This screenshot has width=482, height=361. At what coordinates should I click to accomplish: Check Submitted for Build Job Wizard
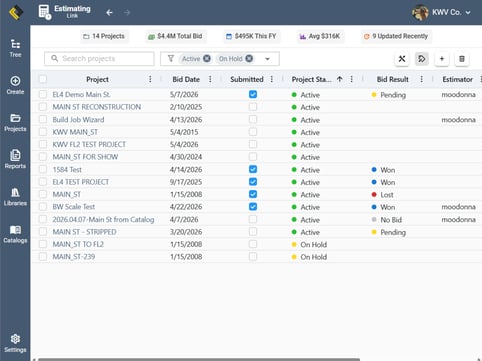pyautogui.click(x=253, y=119)
